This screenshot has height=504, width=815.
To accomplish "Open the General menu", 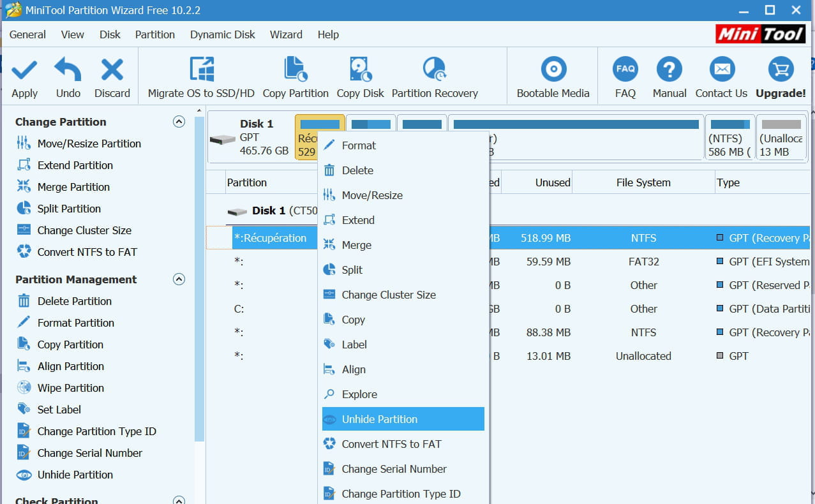I will point(27,34).
